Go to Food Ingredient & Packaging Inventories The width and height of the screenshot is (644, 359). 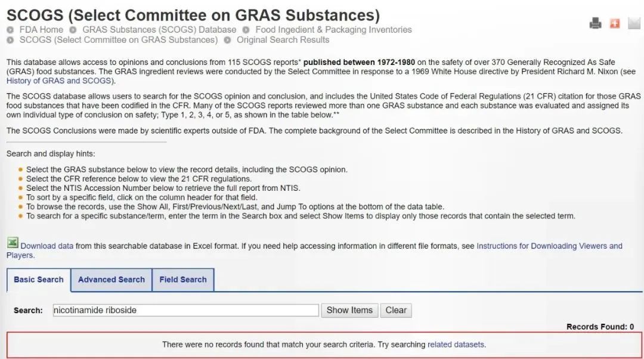tap(333, 30)
